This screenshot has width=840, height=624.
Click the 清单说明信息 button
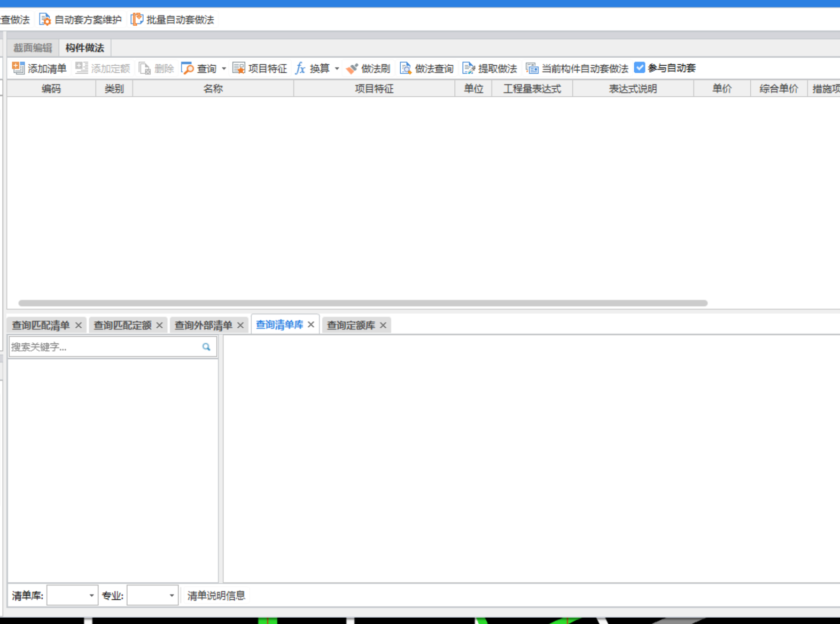[216, 595]
